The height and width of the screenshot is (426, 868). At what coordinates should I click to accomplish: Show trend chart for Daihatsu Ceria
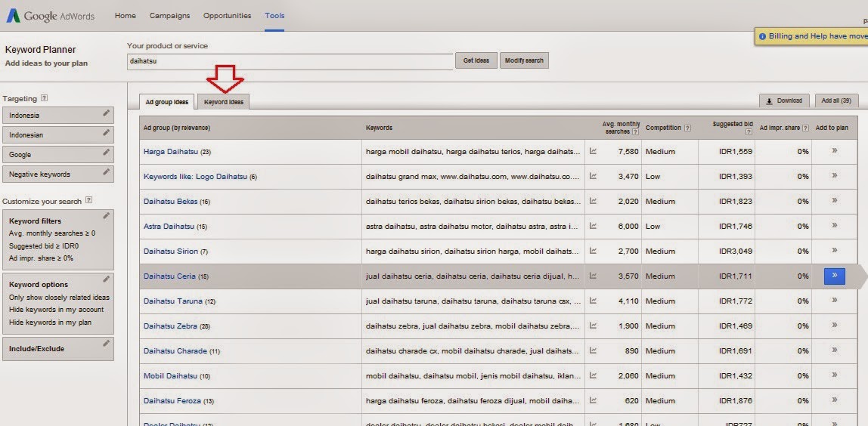point(593,276)
